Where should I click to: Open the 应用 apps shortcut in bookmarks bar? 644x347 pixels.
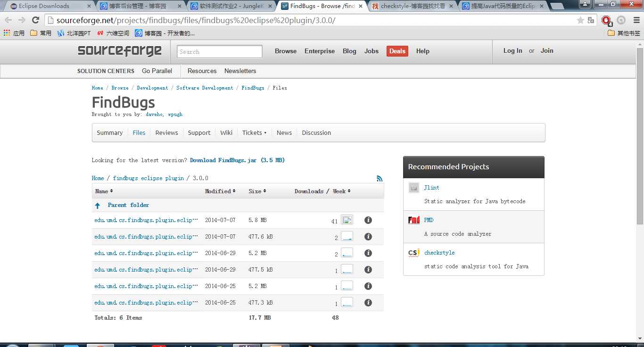coord(14,33)
